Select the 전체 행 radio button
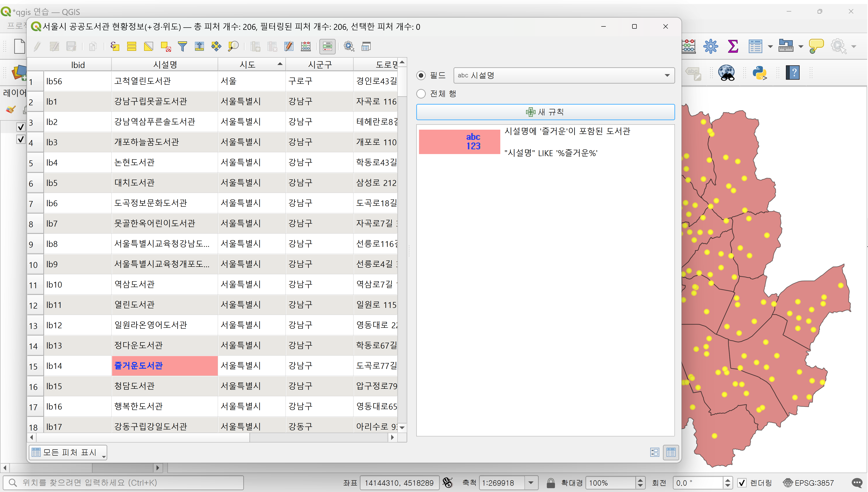868x492 pixels. point(421,94)
